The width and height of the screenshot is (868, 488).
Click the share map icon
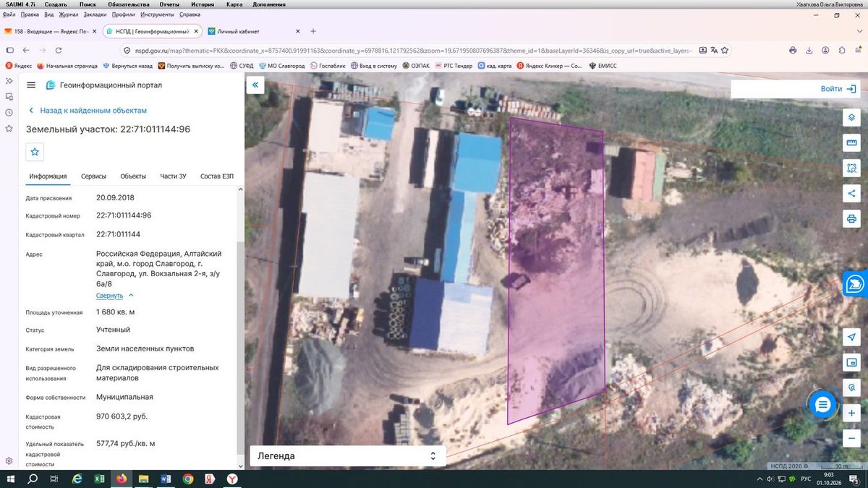[x=851, y=193]
